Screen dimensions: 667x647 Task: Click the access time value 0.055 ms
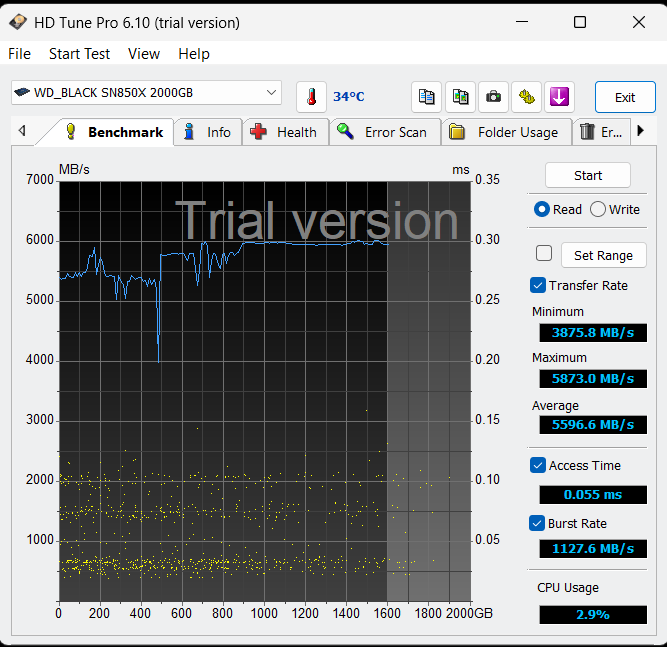pos(593,495)
